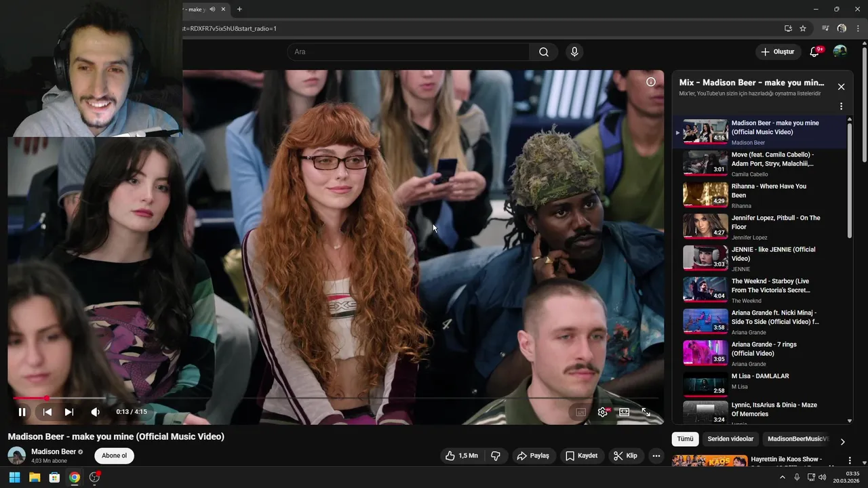The image size is (868, 488).
Task: Play 'JENNIE - like JENNIE' video
Action: (761, 259)
